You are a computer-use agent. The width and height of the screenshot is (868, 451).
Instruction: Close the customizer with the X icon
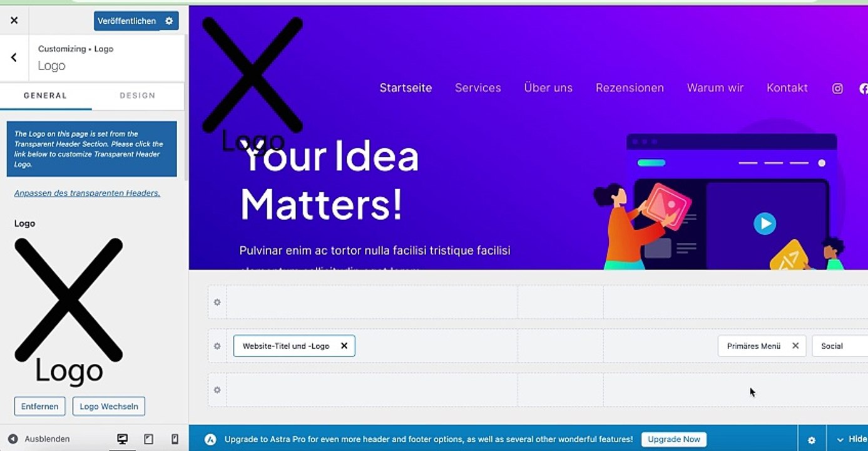14,21
